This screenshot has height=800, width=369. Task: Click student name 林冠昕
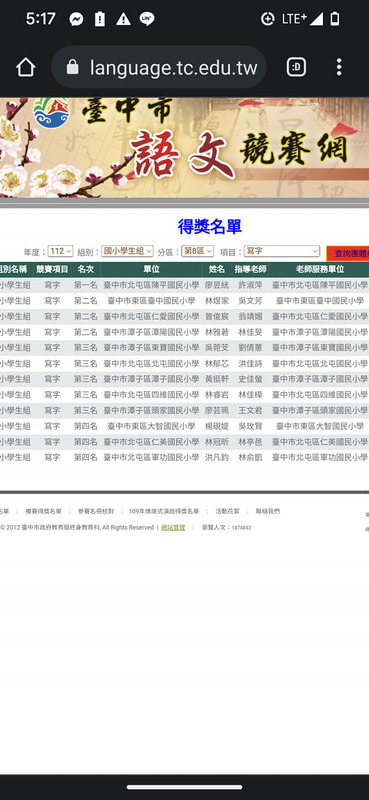pyautogui.click(x=217, y=442)
